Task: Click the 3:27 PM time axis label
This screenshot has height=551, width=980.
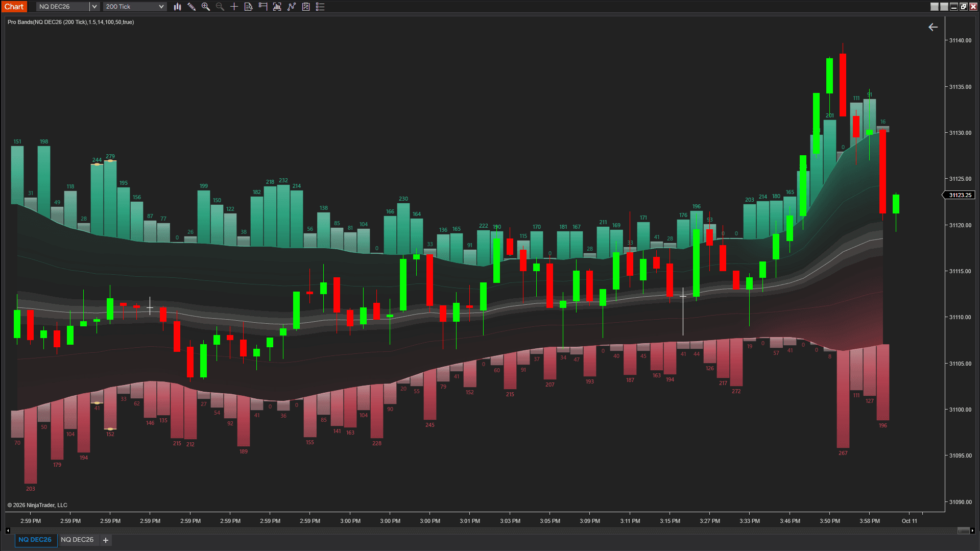Action: (710, 521)
